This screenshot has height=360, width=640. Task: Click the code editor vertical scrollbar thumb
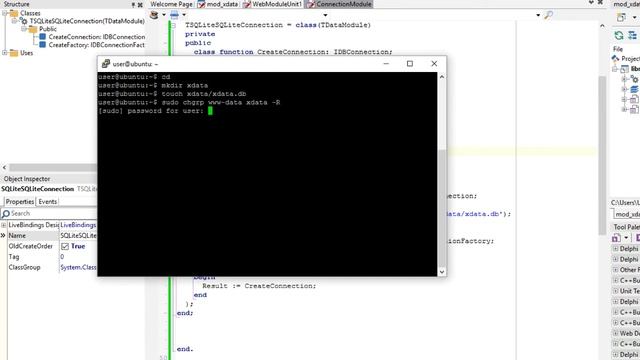[602, 155]
